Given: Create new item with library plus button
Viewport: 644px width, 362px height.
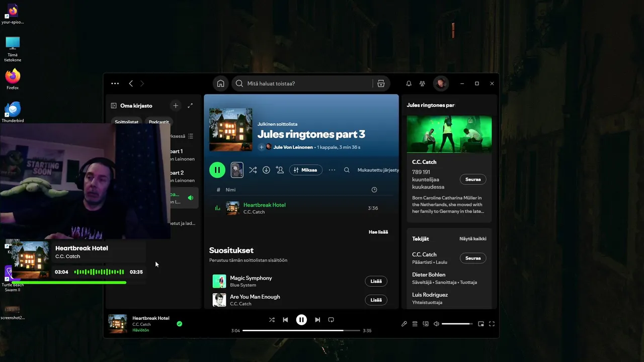Looking at the screenshot, I should click(x=175, y=106).
